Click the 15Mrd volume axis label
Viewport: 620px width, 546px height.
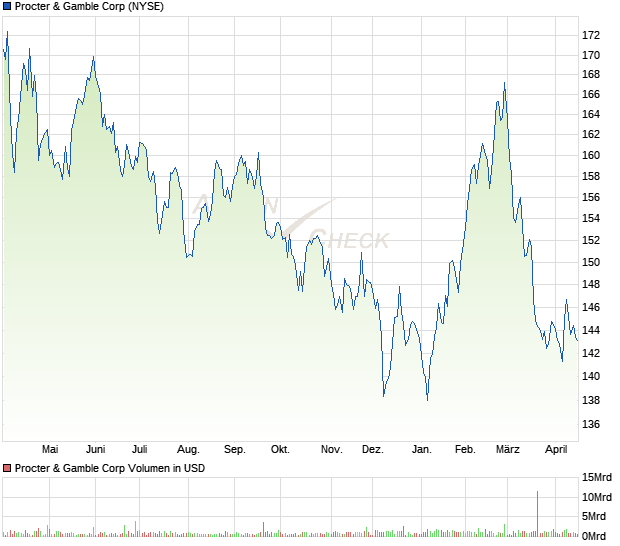point(596,478)
